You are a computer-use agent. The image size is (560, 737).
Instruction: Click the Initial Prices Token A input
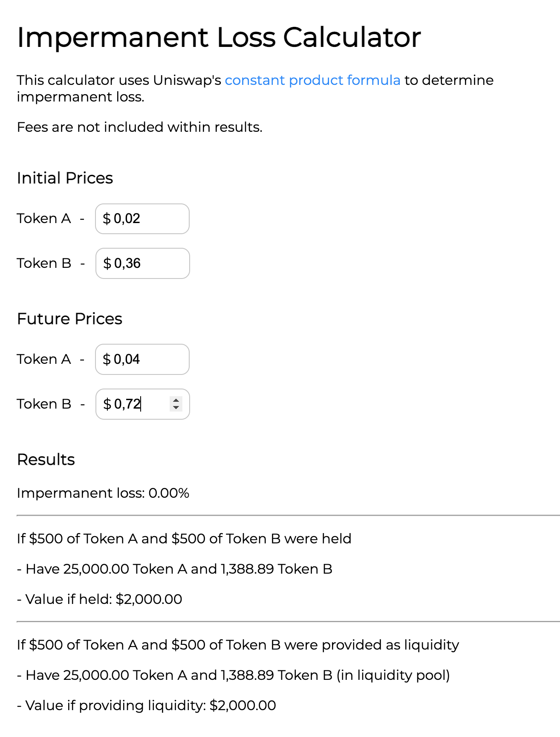coord(142,219)
